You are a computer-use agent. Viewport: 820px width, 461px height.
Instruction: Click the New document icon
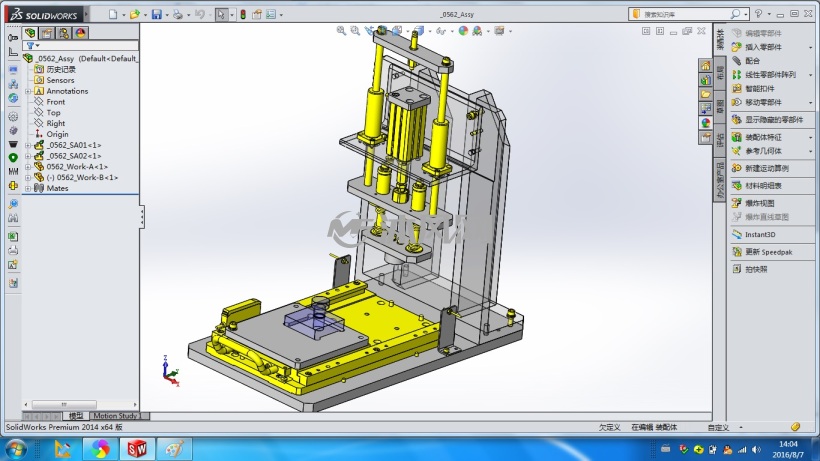(113, 15)
